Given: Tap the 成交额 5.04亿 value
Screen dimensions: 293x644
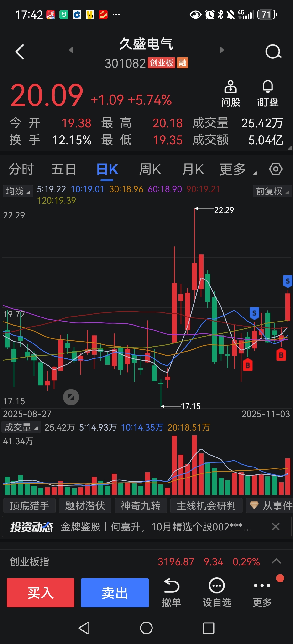Looking at the screenshot, I should point(266,140).
